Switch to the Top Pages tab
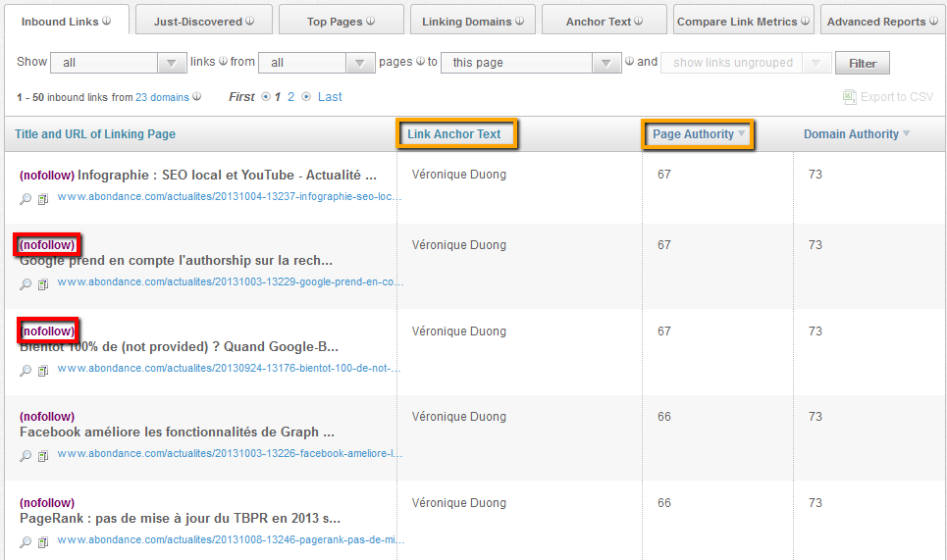947x560 pixels. 341,21
